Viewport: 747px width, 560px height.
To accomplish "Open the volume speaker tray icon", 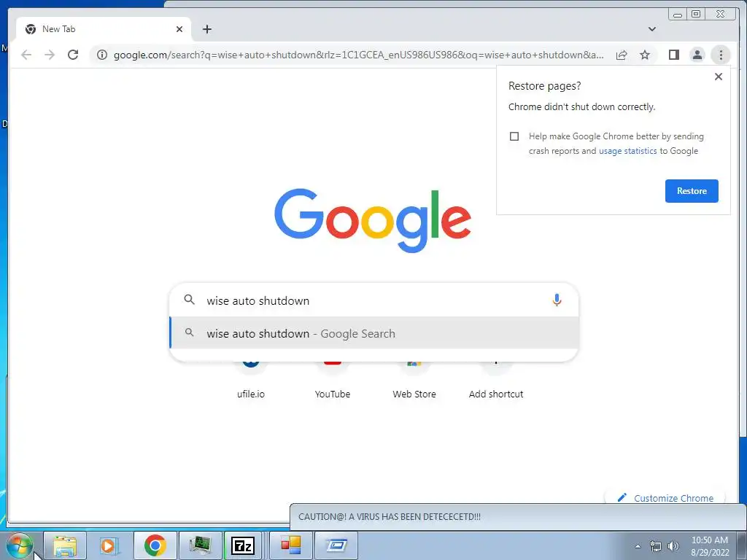I will [x=673, y=546].
